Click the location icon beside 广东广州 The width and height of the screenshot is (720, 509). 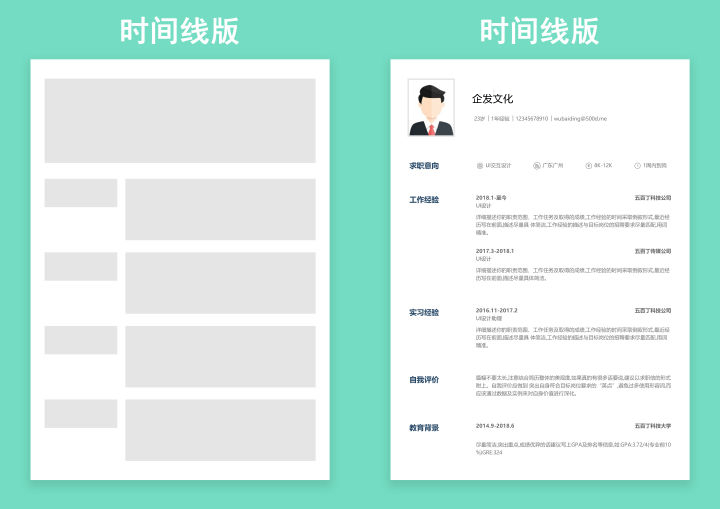(x=537, y=166)
